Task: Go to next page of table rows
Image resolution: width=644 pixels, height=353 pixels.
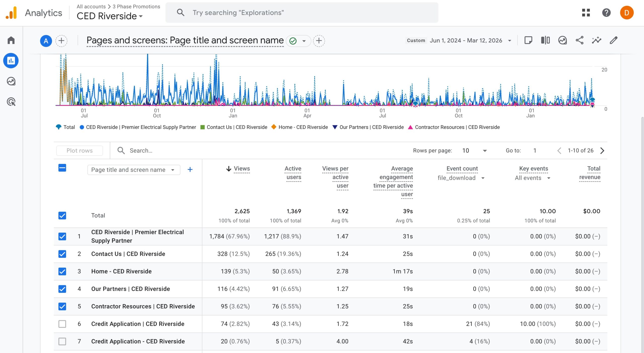Action: point(602,151)
